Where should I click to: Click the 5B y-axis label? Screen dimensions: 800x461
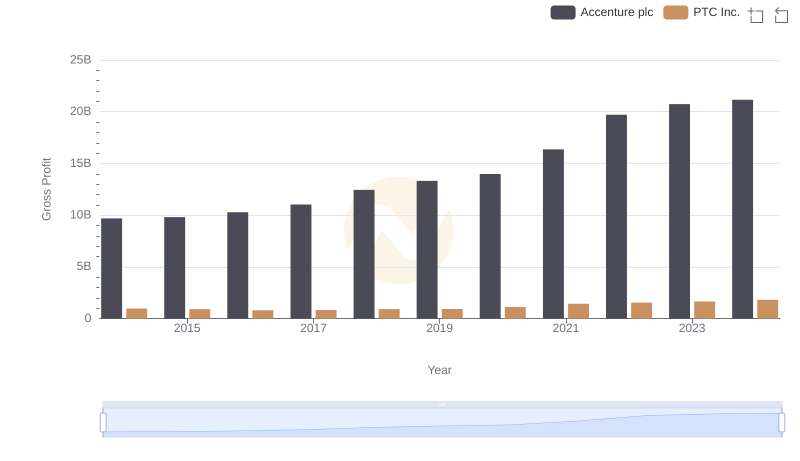click(x=84, y=267)
